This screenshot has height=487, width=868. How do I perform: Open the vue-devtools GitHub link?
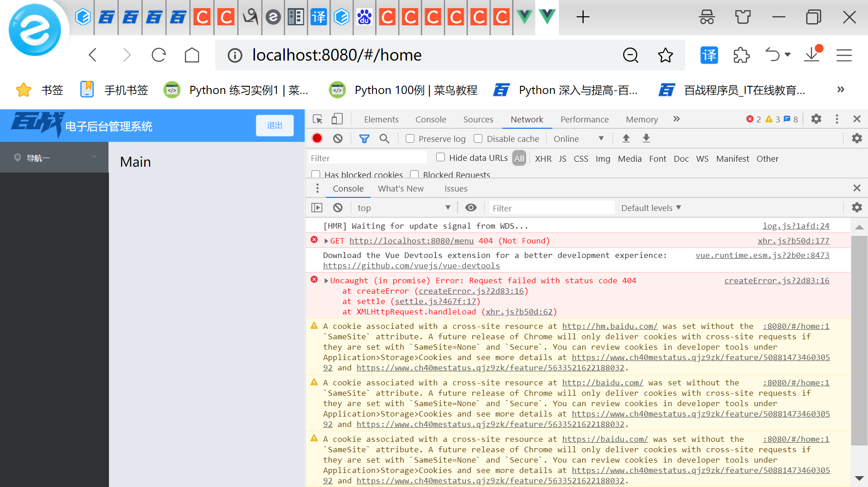411,266
